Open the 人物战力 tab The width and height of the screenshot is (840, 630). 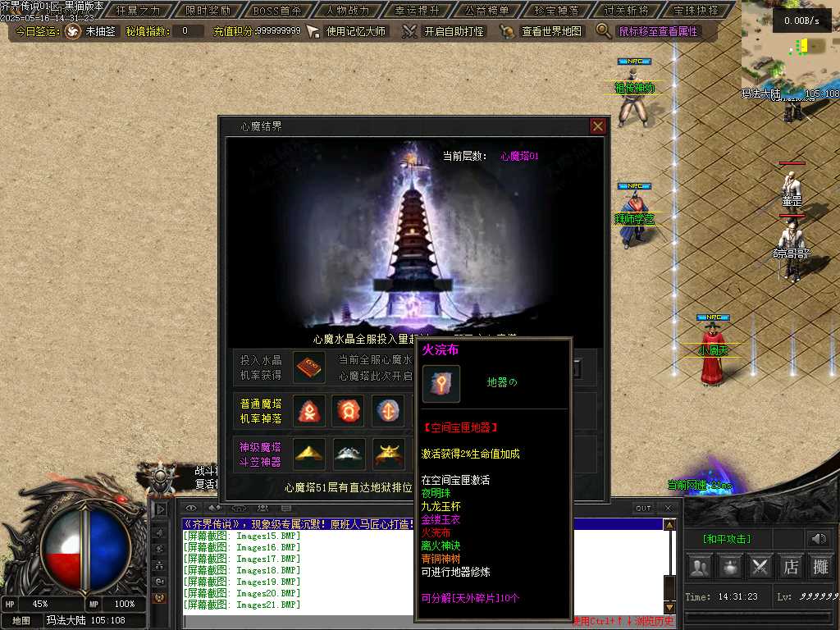pos(348,10)
